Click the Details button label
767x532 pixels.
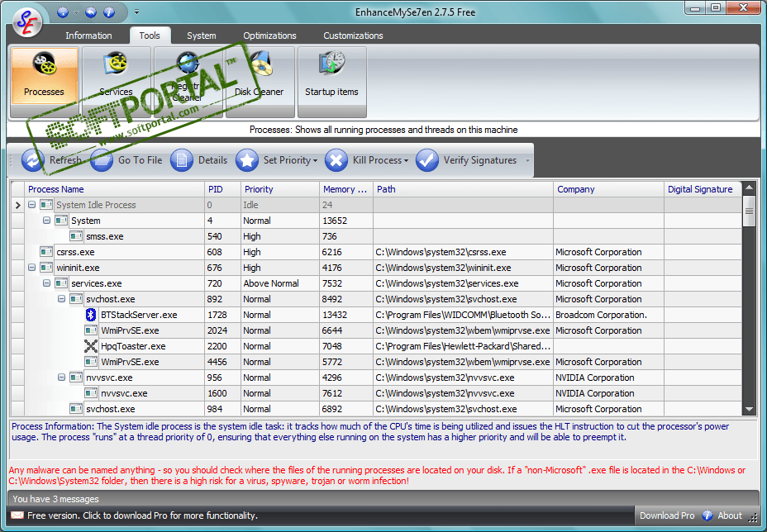tap(212, 160)
